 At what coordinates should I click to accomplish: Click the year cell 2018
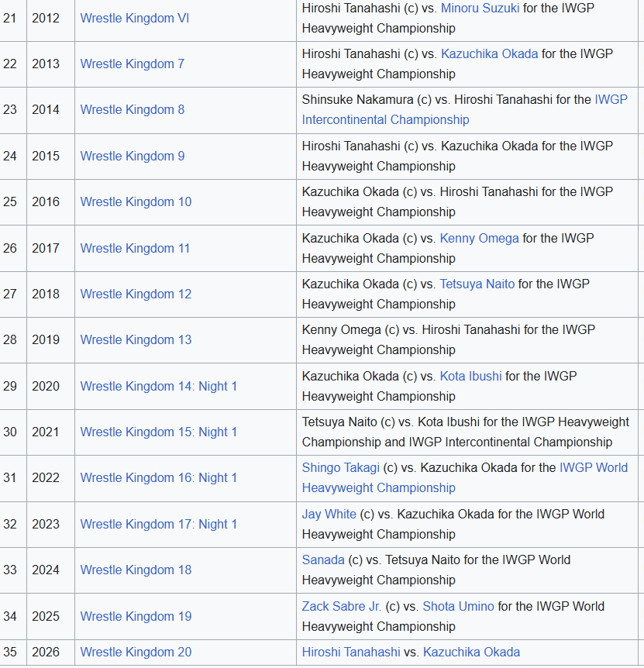click(x=50, y=294)
